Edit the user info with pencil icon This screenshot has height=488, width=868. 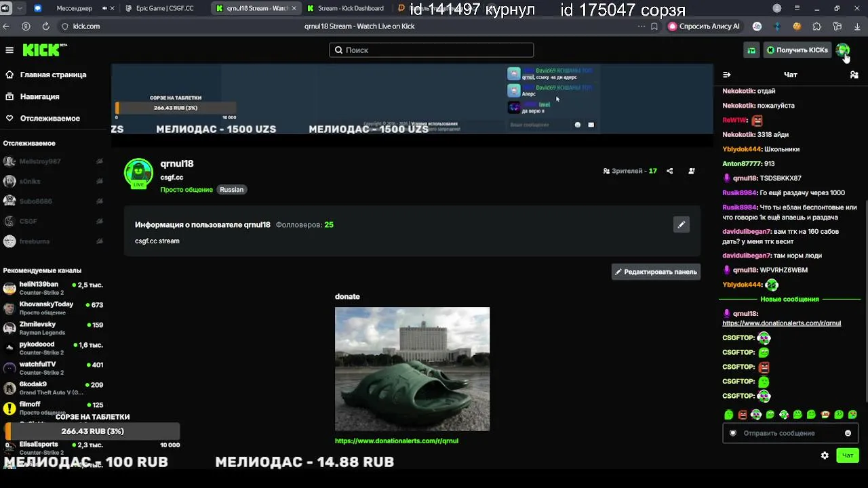pos(682,224)
